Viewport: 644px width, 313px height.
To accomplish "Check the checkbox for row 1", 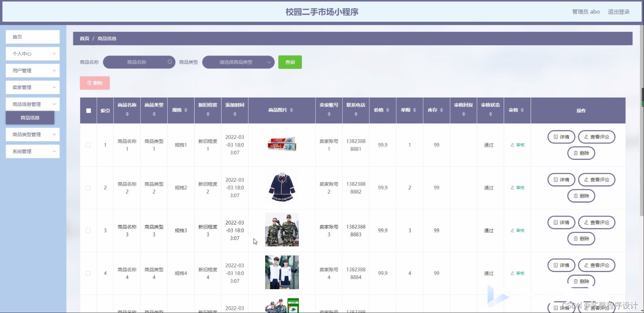I will pyautogui.click(x=88, y=145).
